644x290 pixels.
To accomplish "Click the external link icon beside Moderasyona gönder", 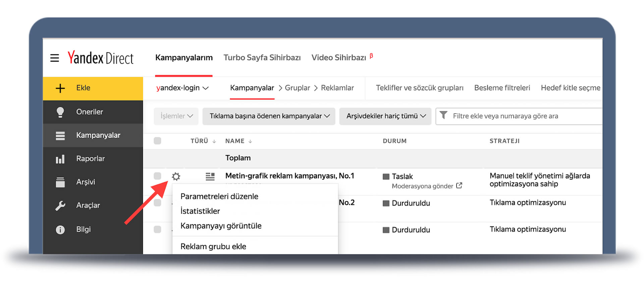I will (459, 185).
